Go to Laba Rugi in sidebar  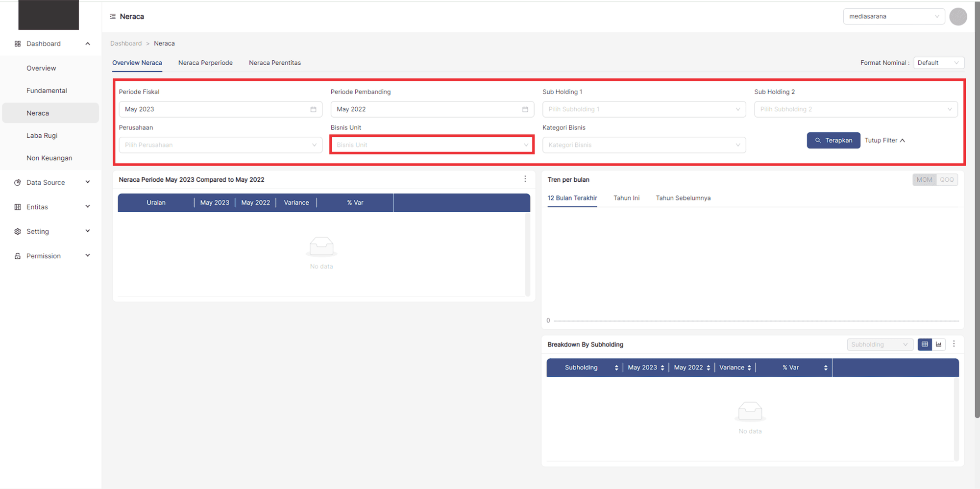pos(42,136)
